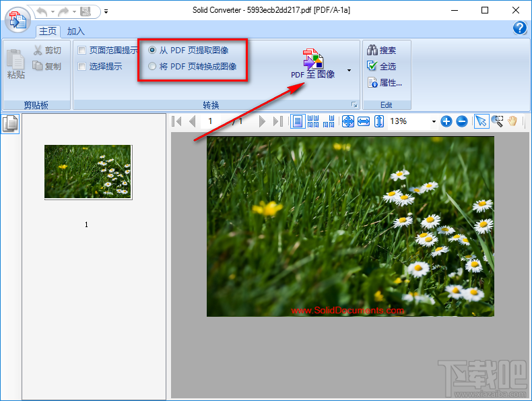Go to the previous page

193,121
